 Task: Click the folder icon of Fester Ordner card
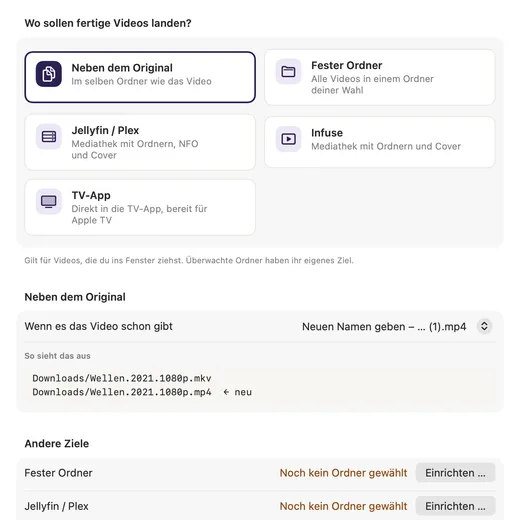click(288, 72)
